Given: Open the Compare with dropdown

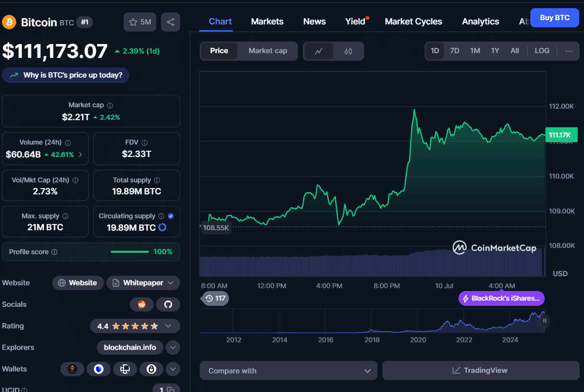Looking at the screenshot, I should 288,370.
